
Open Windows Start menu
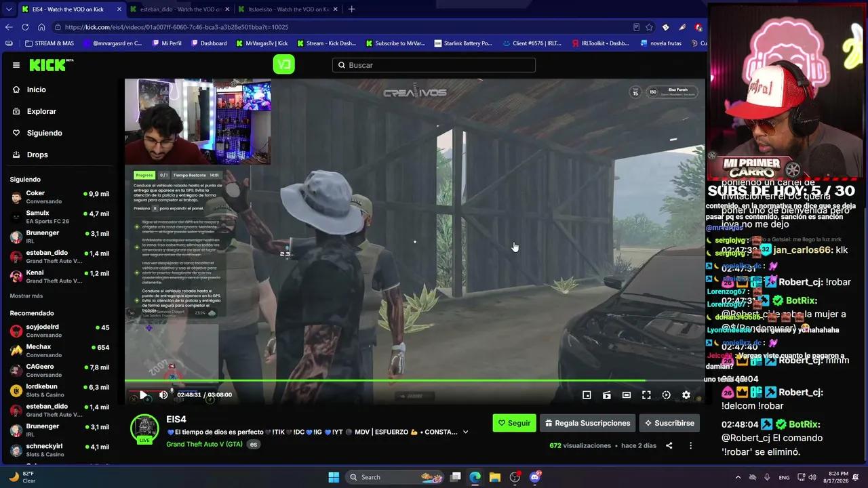click(x=334, y=477)
